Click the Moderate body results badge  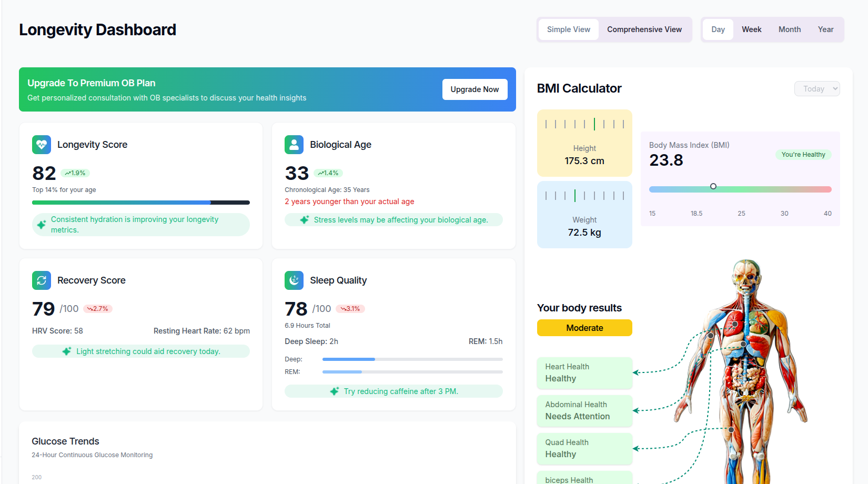[x=584, y=328]
